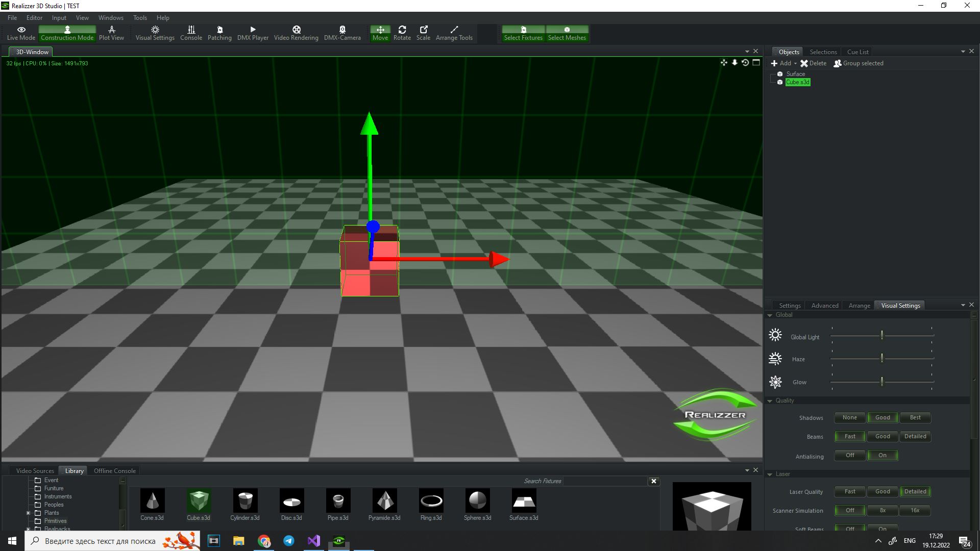Screen dimensions: 980x551
Task: Switch to Live Mode
Action: point(21,33)
